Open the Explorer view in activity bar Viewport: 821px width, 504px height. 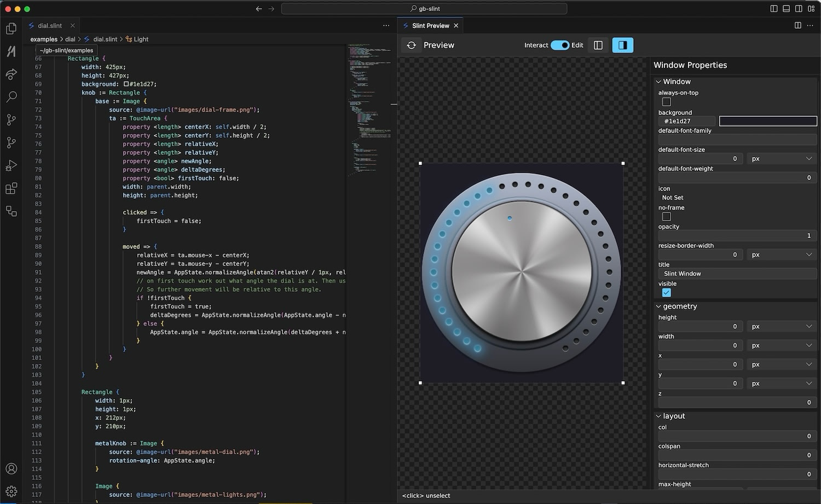11,28
